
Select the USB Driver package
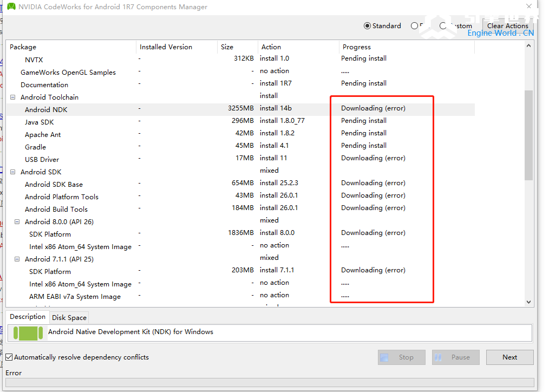(x=240, y=160)
